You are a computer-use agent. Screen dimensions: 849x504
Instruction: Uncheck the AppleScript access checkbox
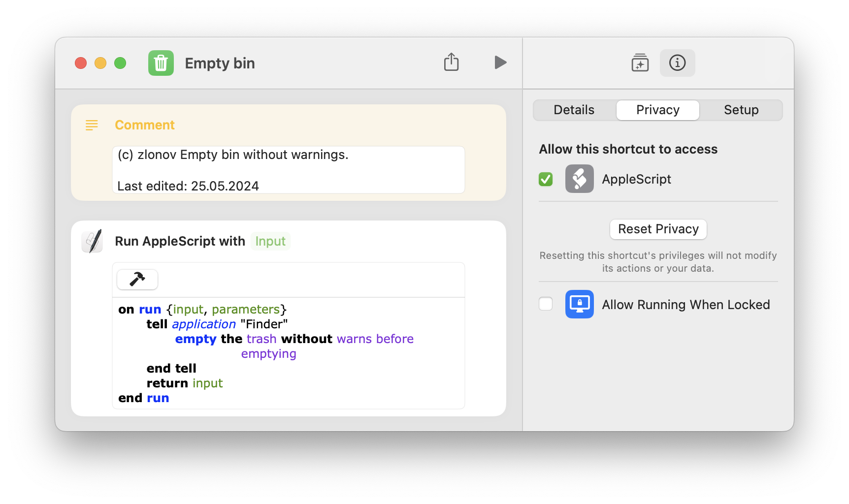click(546, 179)
